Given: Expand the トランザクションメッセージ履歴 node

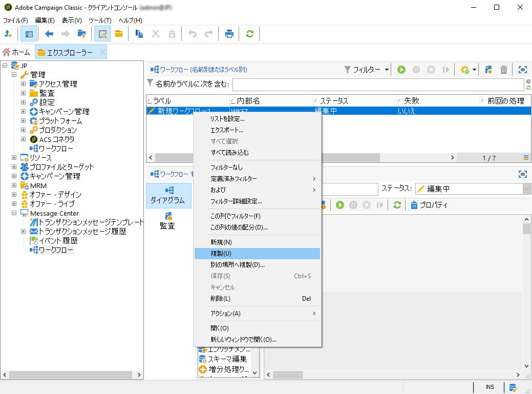Looking at the screenshot, I should 23,231.
